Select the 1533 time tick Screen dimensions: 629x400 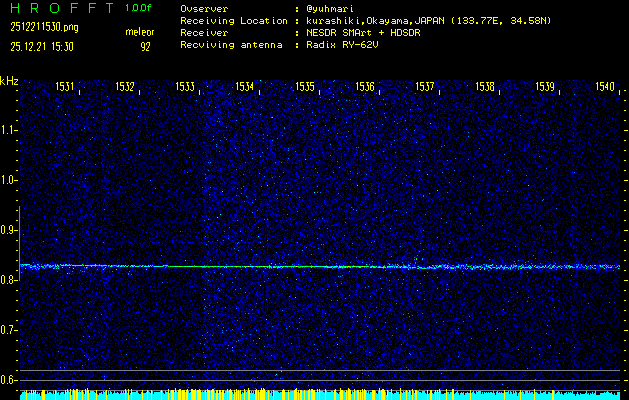(185, 88)
